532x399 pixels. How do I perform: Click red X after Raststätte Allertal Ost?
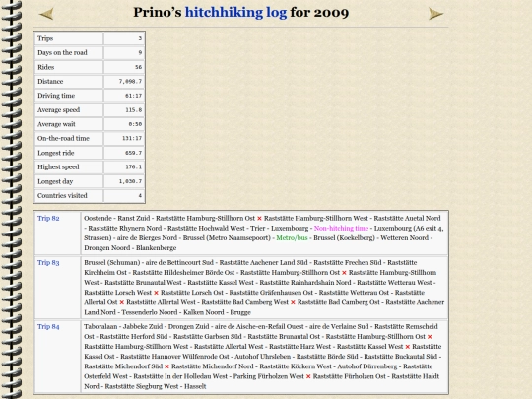pyautogui.click(x=122, y=302)
